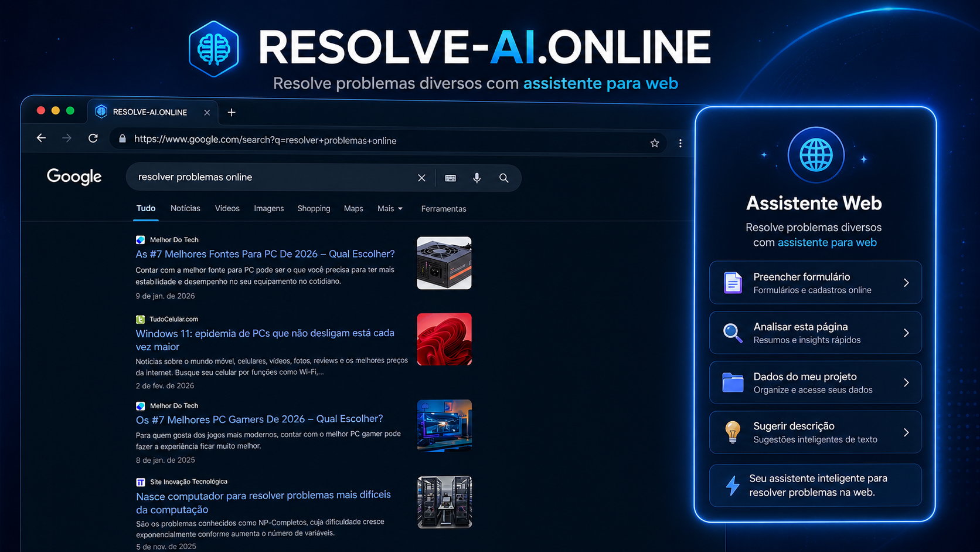Switch to the Maps search tab
This screenshot has height=552, width=980.
coord(353,209)
